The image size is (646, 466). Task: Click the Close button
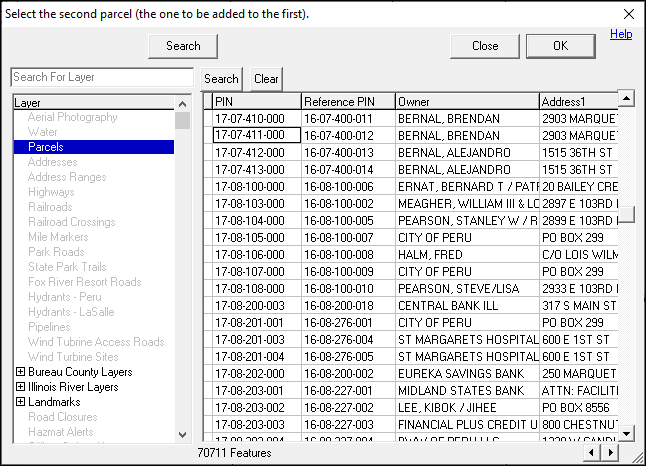point(485,46)
